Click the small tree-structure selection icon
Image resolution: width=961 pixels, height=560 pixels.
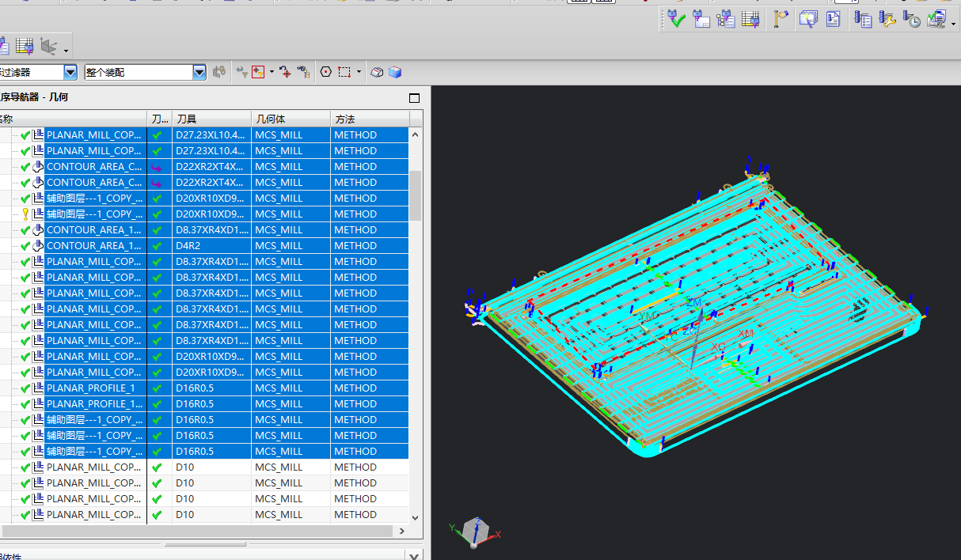[303, 72]
